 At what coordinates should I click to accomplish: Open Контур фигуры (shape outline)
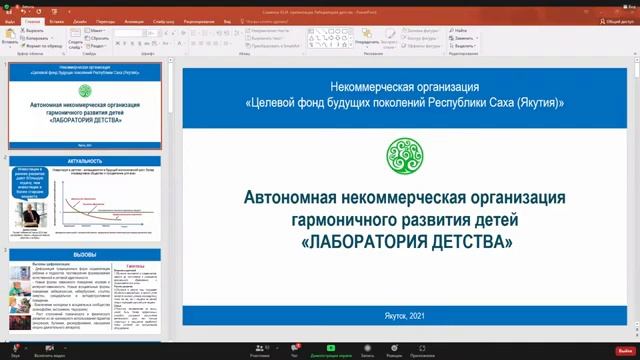pos(420,38)
